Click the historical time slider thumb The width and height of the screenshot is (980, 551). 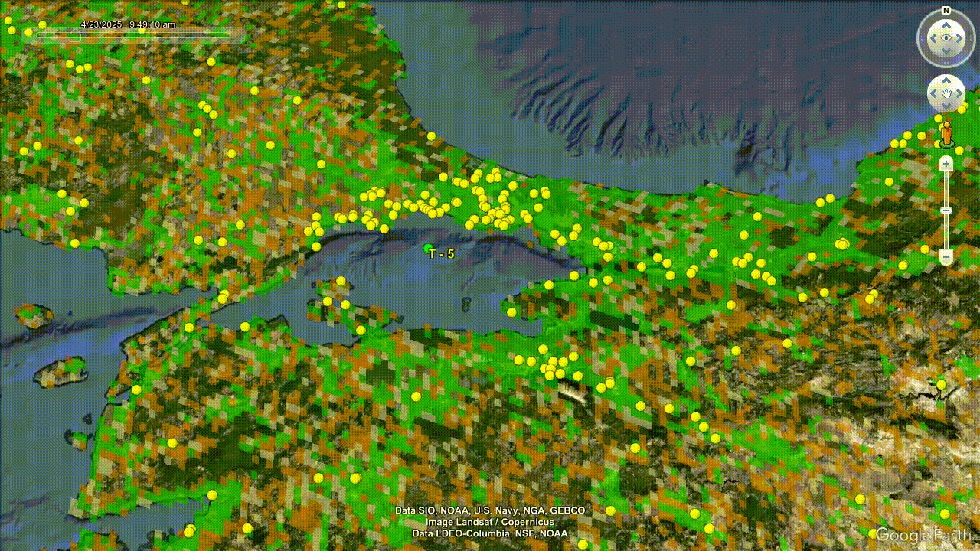pos(75,34)
